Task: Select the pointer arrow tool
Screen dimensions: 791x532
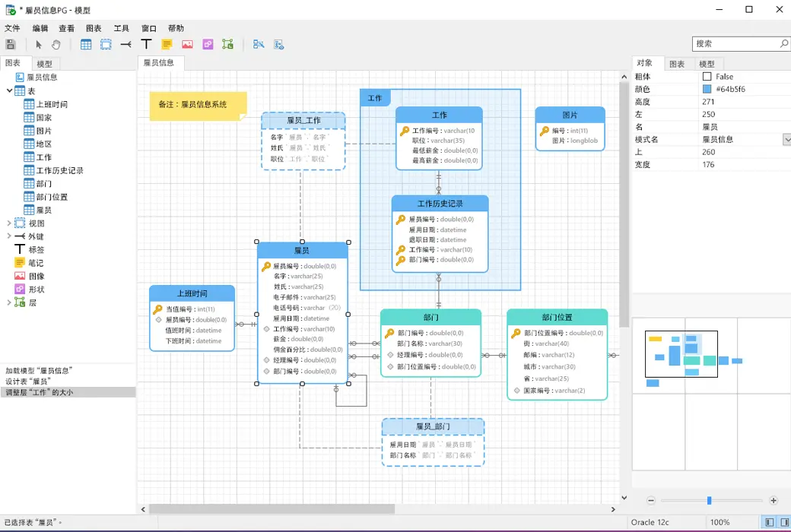Action: pos(39,44)
